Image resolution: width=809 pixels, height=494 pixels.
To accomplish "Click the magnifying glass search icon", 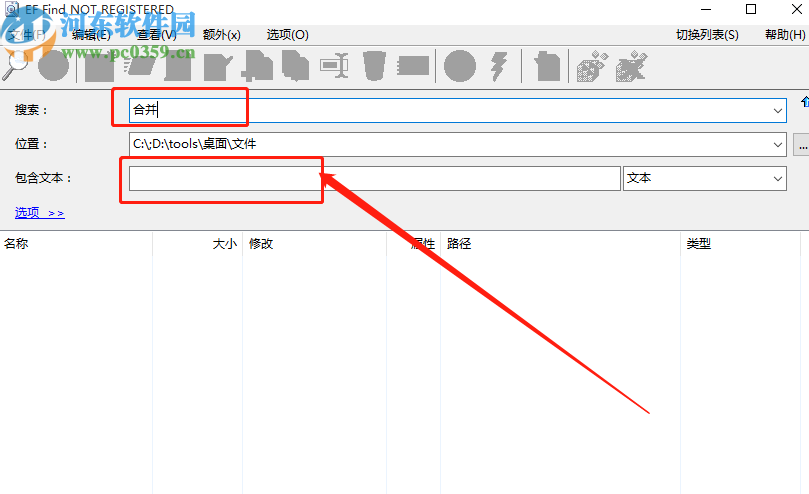I will coord(14,65).
